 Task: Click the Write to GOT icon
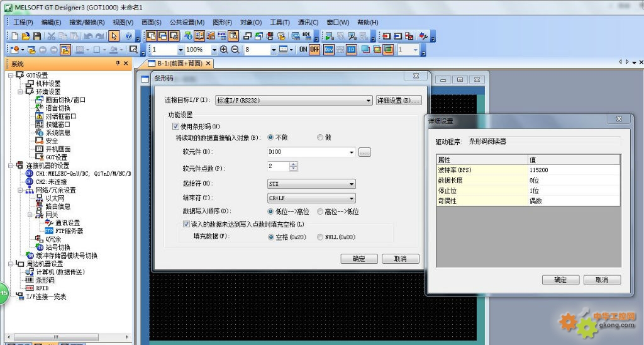[x=387, y=36]
